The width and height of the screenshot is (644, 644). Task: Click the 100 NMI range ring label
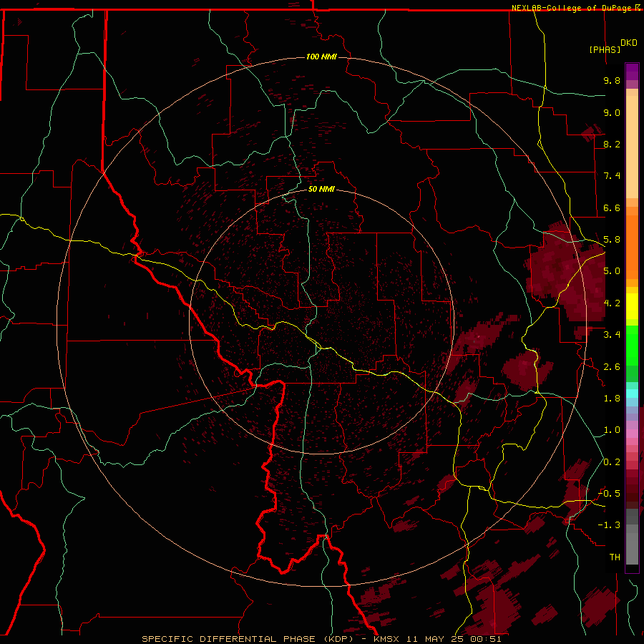point(321,57)
